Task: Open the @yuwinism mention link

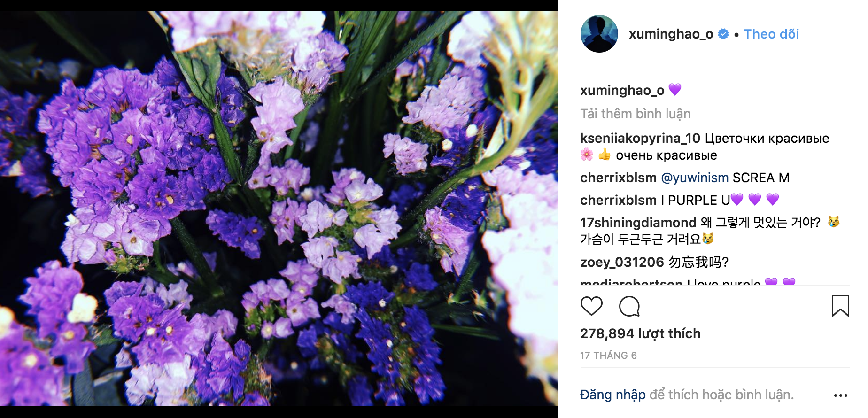Action: point(694,178)
